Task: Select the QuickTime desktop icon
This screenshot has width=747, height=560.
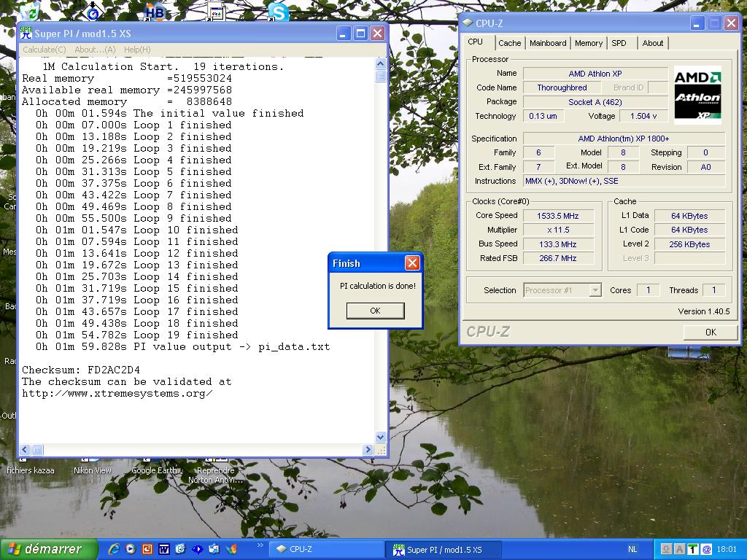Action: point(93,12)
